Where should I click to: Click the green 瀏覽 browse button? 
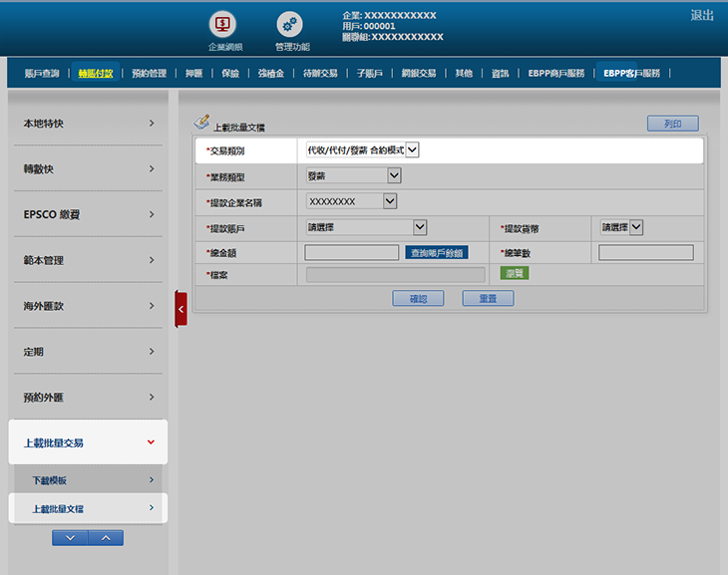tap(514, 273)
